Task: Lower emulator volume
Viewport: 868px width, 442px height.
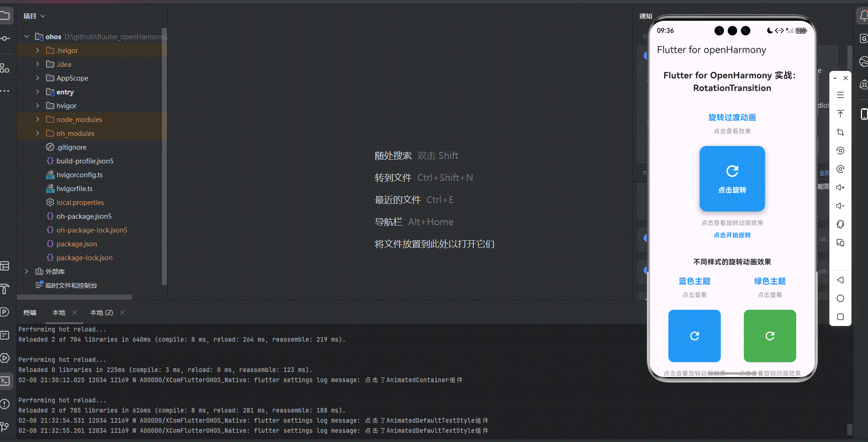Action: pos(840,206)
